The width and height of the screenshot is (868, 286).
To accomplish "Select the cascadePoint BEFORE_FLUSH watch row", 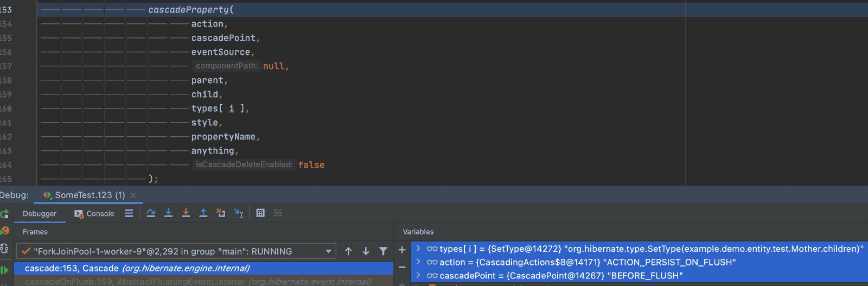I will click(639, 276).
